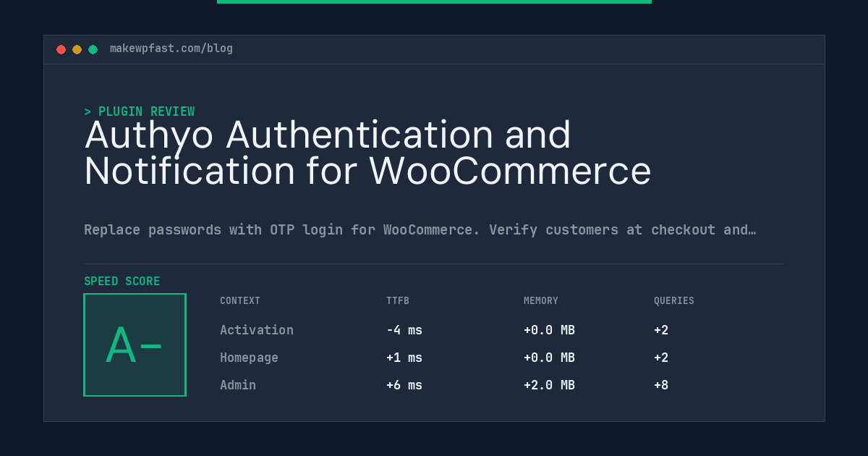The height and width of the screenshot is (456, 868).
Task: Click the Admin queries value +8
Action: click(661, 385)
